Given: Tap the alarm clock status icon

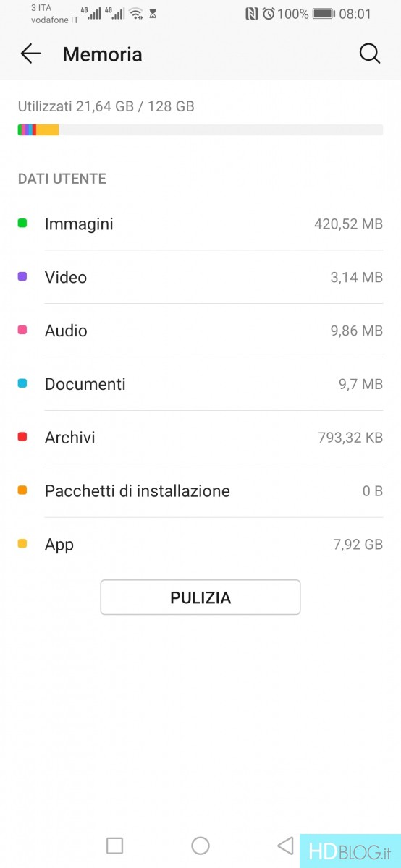Looking at the screenshot, I should pos(269,14).
